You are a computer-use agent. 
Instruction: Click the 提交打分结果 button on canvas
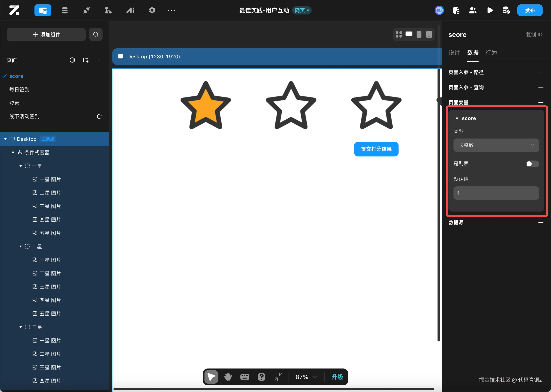pyautogui.click(x=376, y=149)
